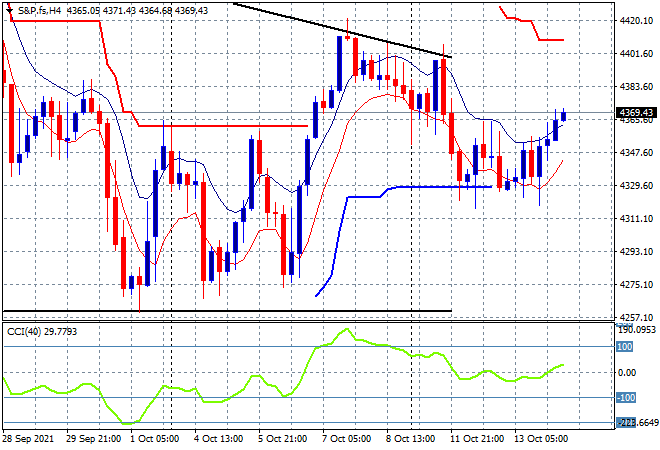Click the 7 Oct 05:00 time label
Screen dimensions: 660x450
coord(346,439)
